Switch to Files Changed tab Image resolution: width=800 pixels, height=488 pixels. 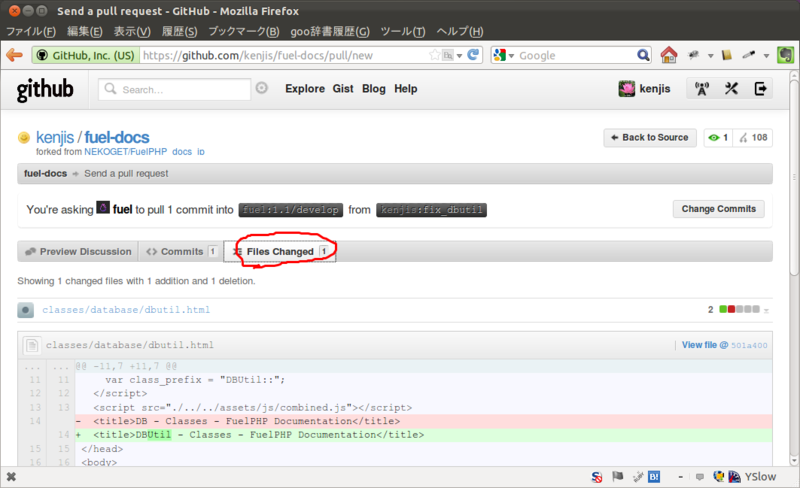(280, 252)
